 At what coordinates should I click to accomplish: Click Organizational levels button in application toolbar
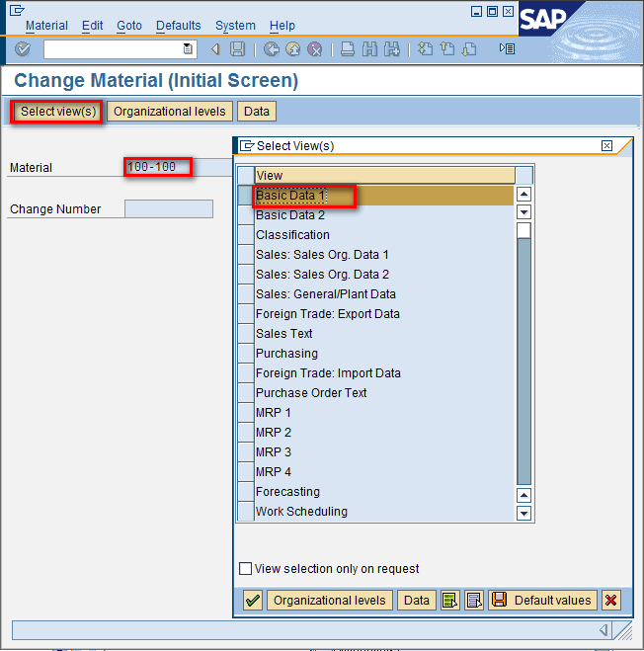[169, 112]
